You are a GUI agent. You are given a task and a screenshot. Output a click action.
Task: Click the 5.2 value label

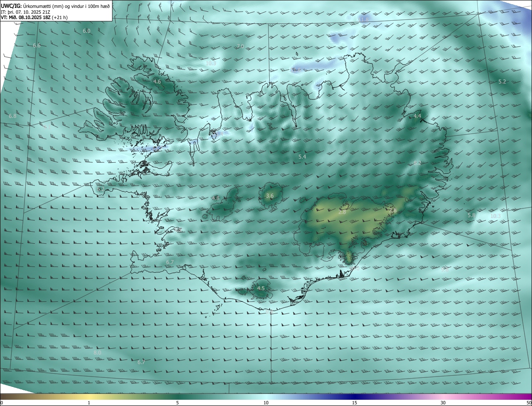coord(502,81)
